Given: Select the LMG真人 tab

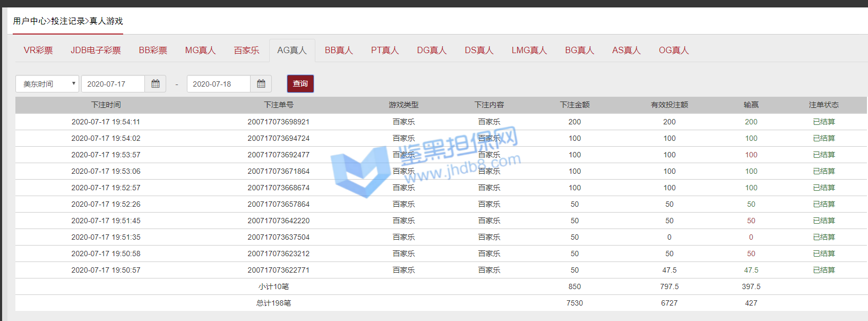Looking at the screenshot, I should click(x=529, y=50).
